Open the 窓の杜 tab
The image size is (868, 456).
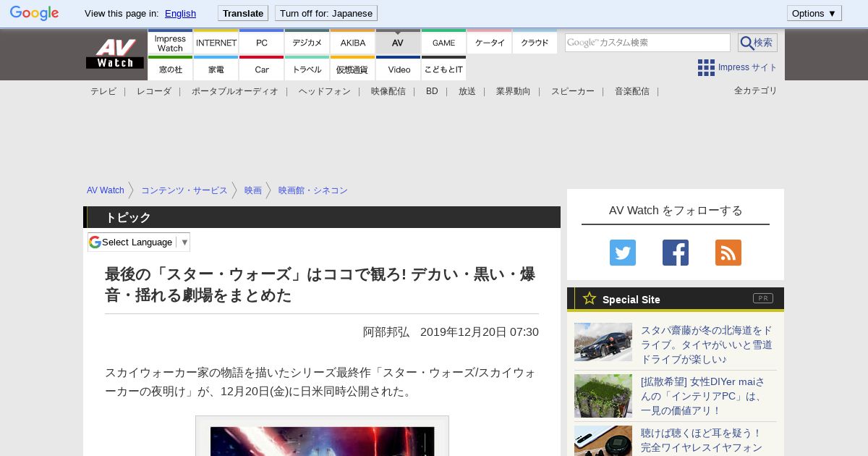[x=170, y=69]
